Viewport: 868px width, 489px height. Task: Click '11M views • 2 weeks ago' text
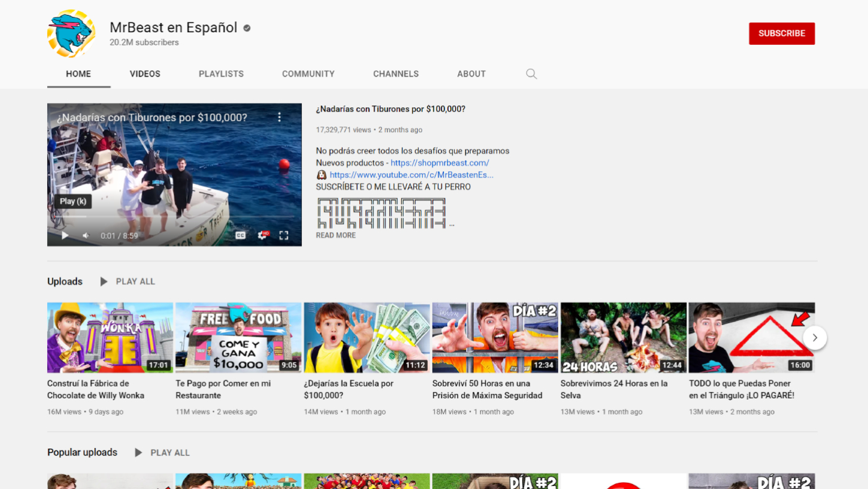215,412
